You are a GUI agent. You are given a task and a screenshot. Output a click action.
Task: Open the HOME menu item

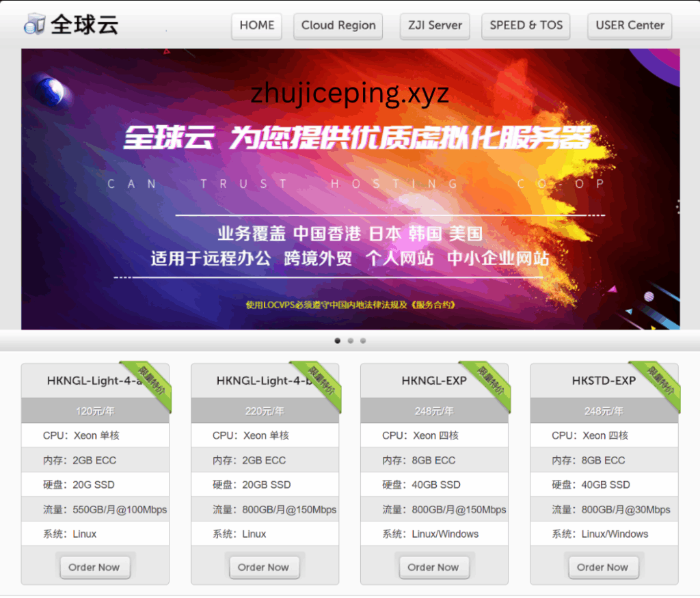click(257, 26)
